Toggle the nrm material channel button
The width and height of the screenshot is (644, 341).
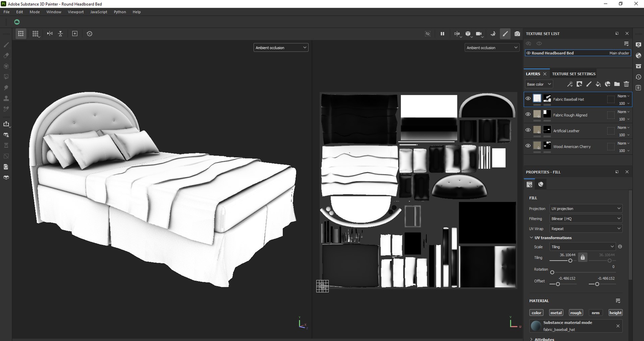click(595, 313)
